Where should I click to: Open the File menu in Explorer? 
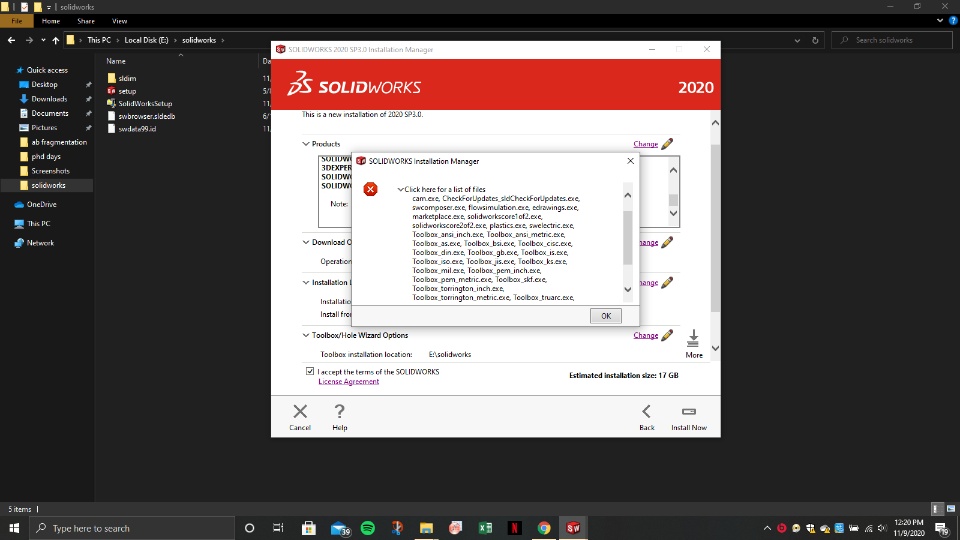point(17,21)
